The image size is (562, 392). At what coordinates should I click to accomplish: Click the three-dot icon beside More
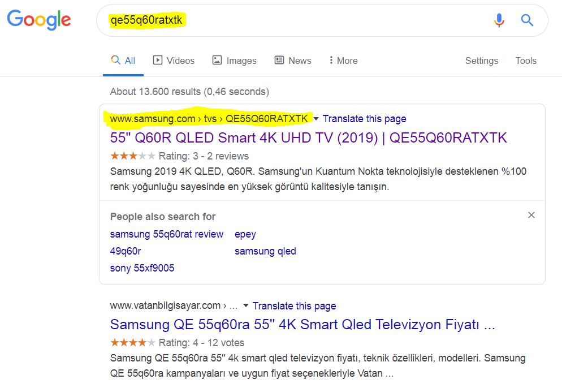coord(331,60)
